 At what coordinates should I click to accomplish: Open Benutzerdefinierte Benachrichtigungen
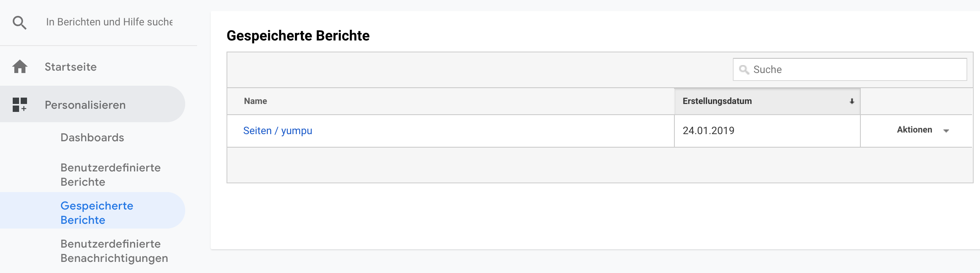click(x=114, y=251)
